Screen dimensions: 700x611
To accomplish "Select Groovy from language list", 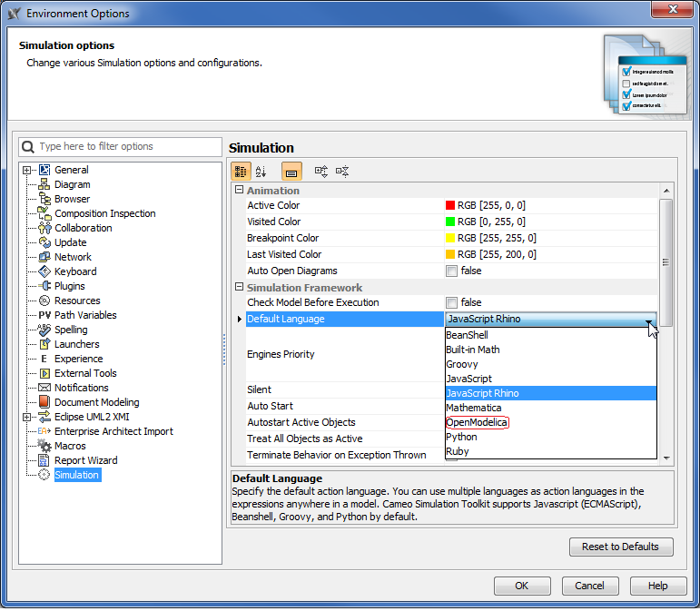I will [551, 365].
